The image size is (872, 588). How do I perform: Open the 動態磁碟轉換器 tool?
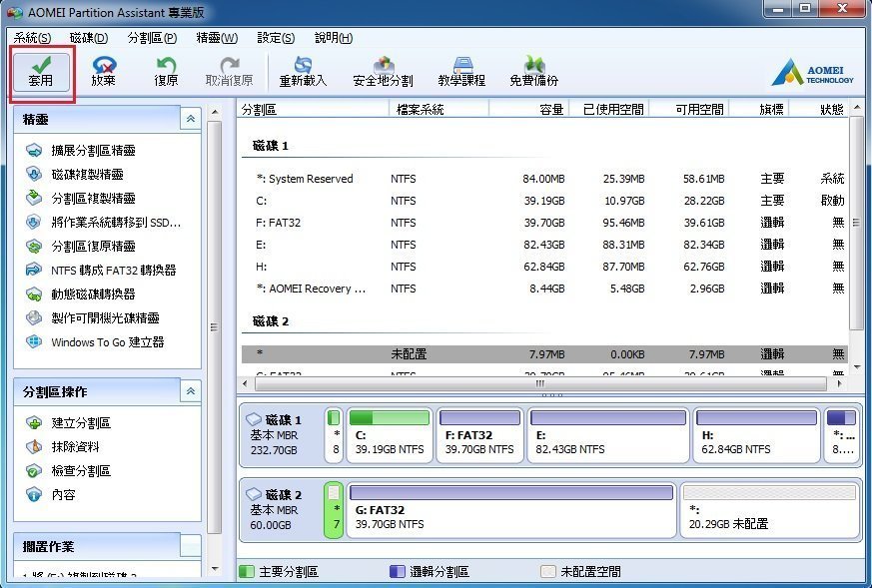[x=81, y=294]
